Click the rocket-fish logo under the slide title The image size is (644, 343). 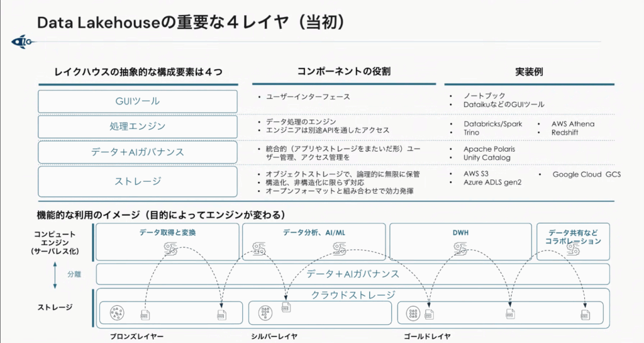(22, 42)
